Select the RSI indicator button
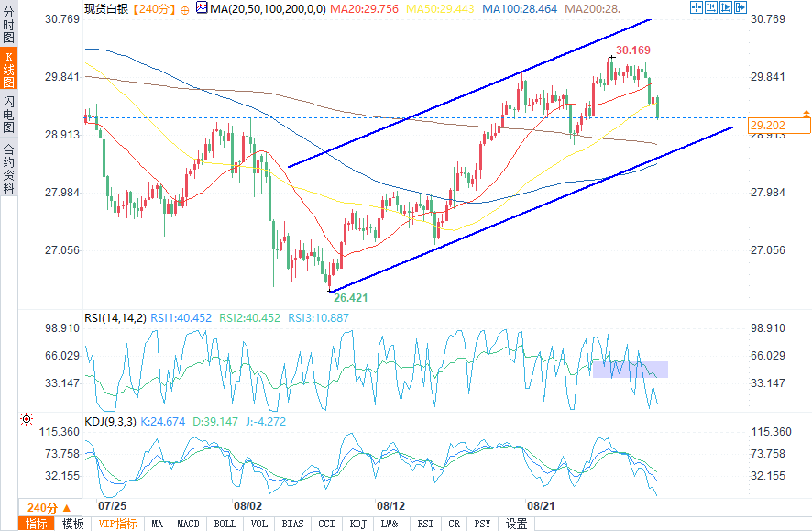The width and height of the screenshot is (812, 531). click(425, 524)
